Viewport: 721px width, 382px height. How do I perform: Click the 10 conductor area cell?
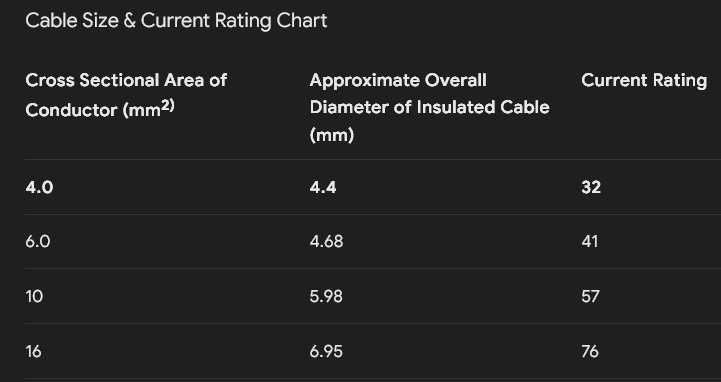point(34,296)
